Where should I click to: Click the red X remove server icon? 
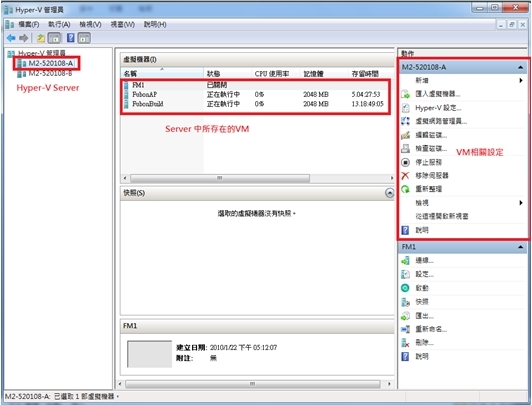[405, 175]
